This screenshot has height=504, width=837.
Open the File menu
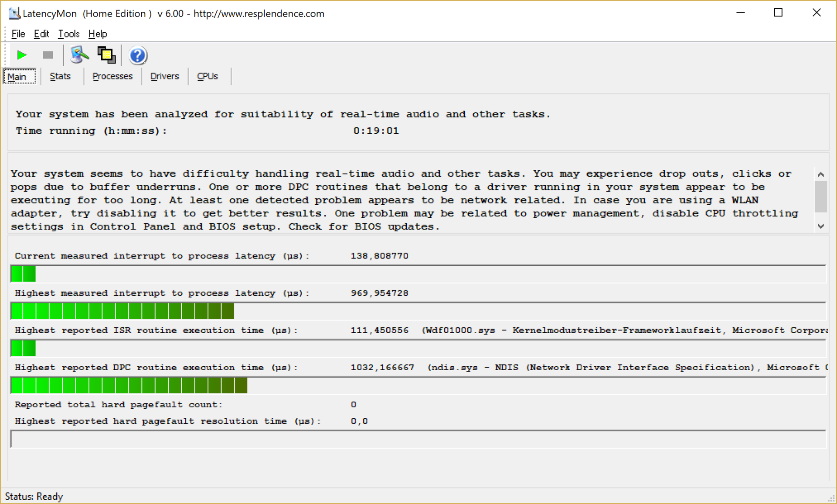pos(18,34)
